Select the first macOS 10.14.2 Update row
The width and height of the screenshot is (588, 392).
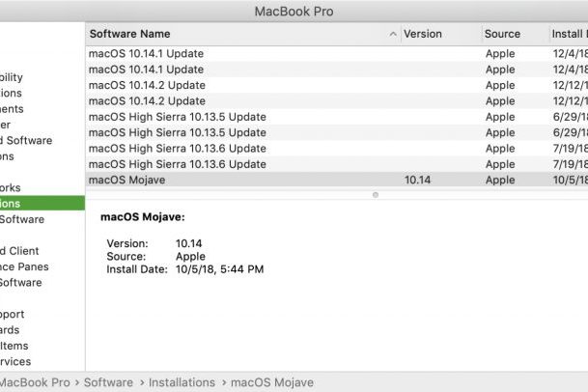tap(241, 85)
